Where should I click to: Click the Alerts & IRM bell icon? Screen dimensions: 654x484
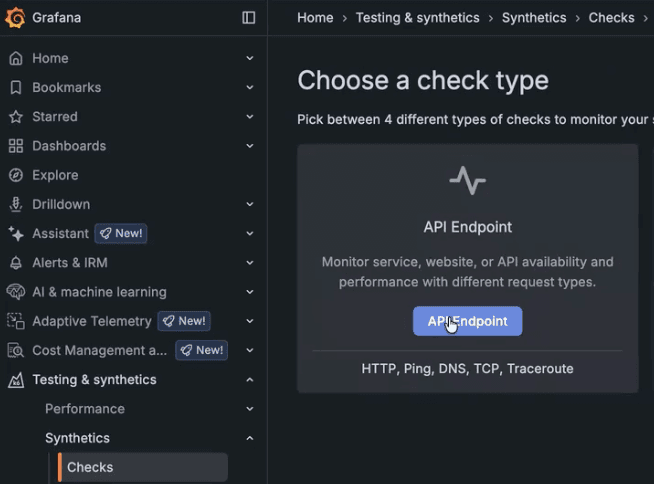(x=16, y=263)
